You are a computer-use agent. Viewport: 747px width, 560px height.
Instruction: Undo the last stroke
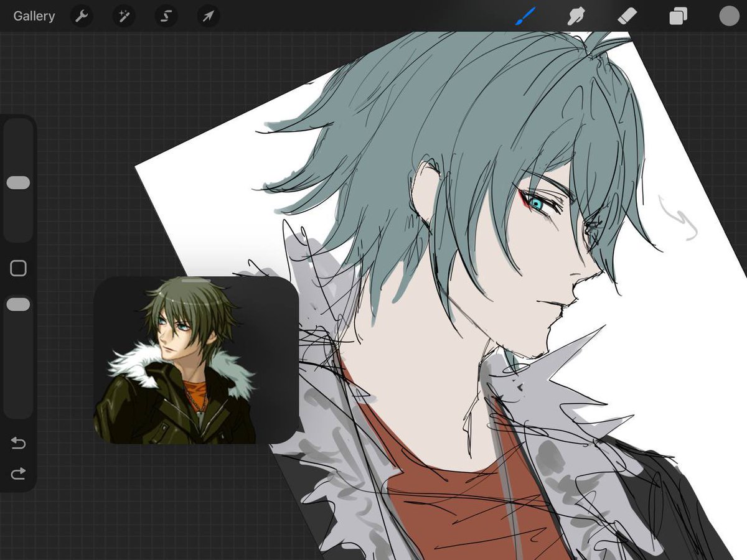pos(18,443)
